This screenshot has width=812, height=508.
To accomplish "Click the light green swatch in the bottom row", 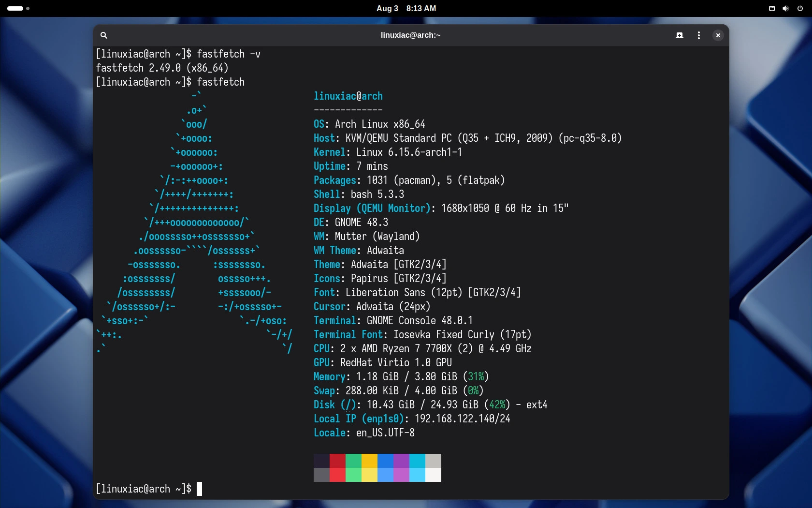I will coord(353,475).
